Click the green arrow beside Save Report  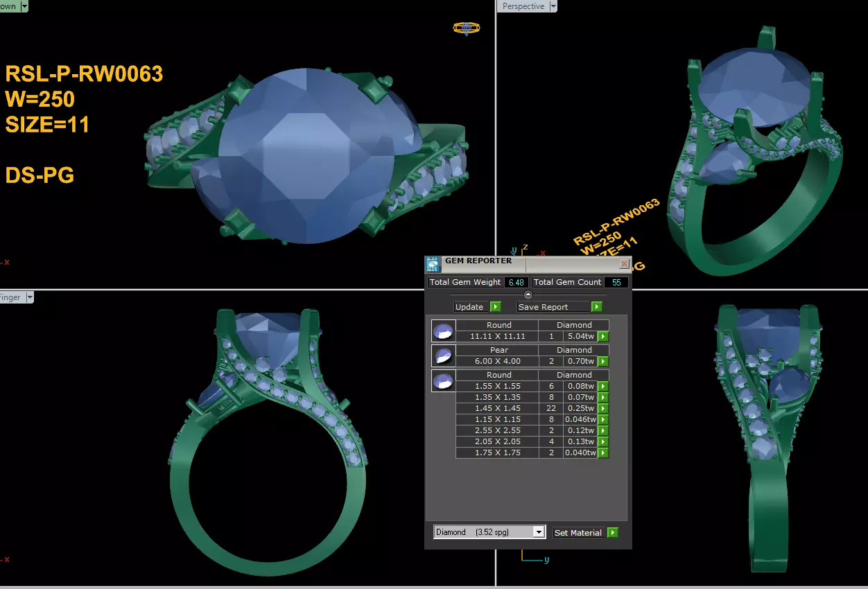coord(596,306)
